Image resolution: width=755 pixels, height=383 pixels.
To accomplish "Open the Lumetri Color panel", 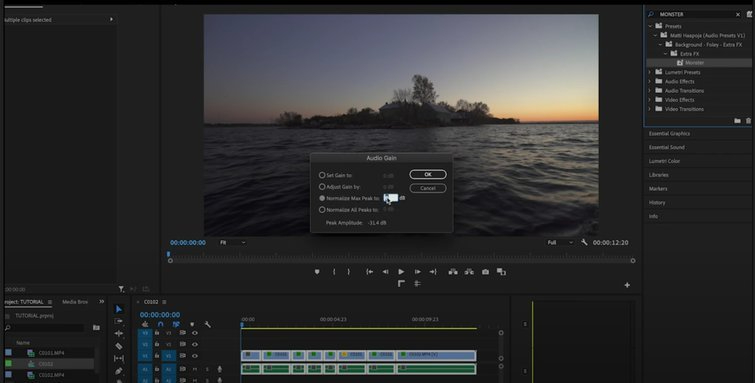I will pos(664,161).
